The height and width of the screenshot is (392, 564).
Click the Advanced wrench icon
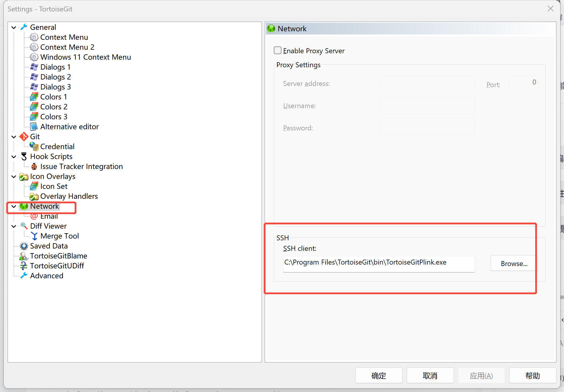click(x=24, y=276)
